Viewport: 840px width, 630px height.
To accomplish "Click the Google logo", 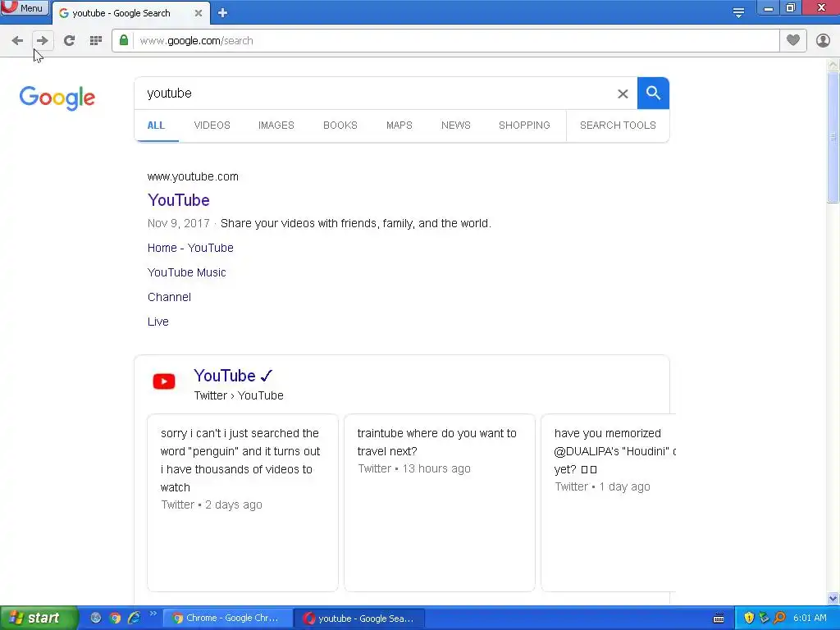I will [57, 98].
